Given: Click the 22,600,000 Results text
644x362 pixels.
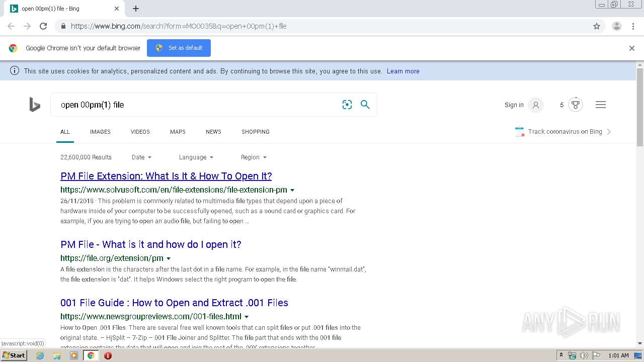Looking at the screenshot, I should (86, 157).
